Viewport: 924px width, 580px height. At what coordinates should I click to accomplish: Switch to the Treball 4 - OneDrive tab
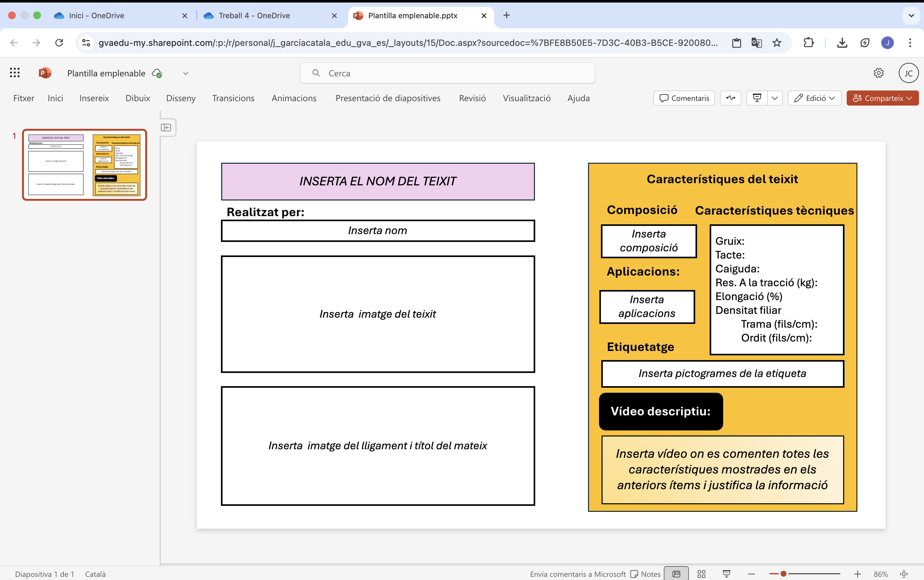point(254,16)
